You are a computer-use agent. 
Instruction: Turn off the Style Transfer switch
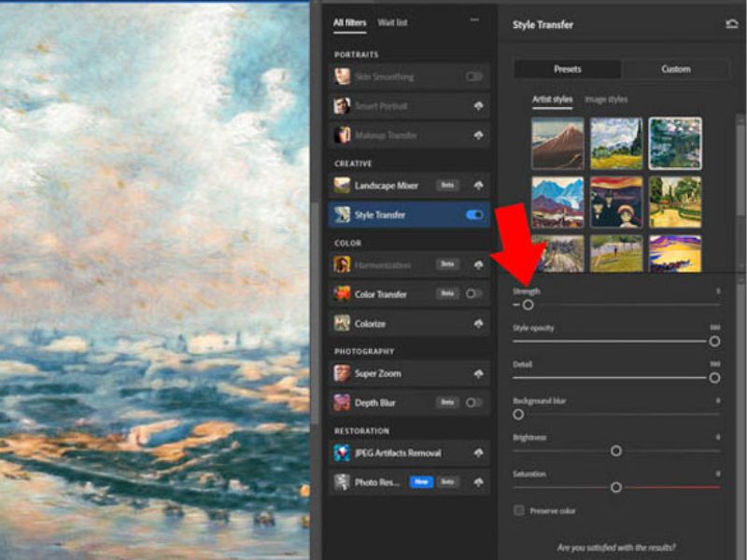point(474,215)
